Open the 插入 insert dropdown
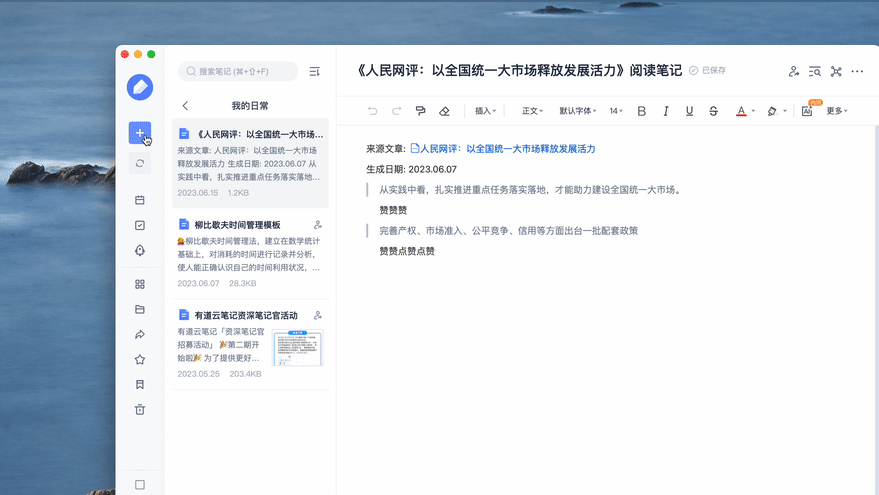The height and width of the screenshot is (495, 879). click(x=485, y=111)
